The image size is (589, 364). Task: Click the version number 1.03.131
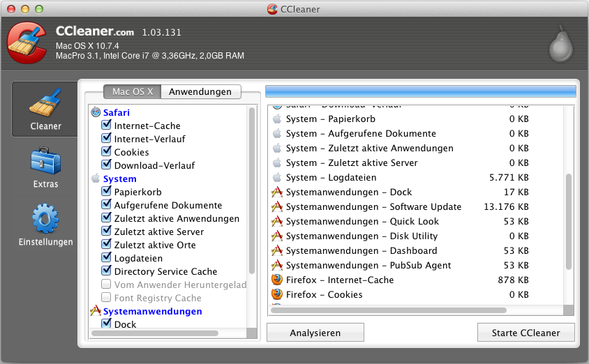(161, 33)
